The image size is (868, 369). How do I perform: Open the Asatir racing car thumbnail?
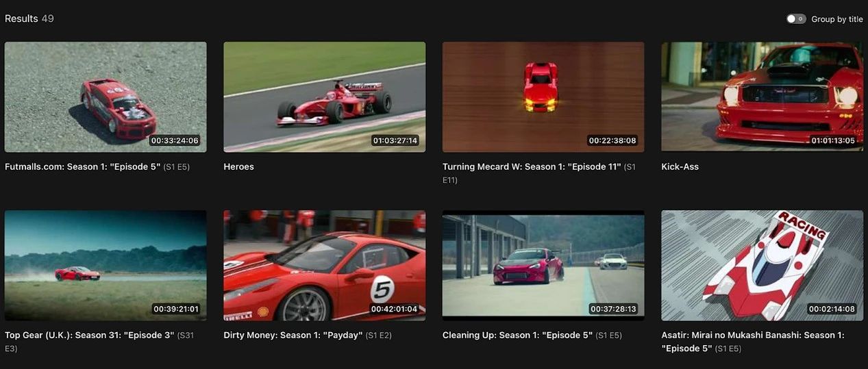(762, 266)
